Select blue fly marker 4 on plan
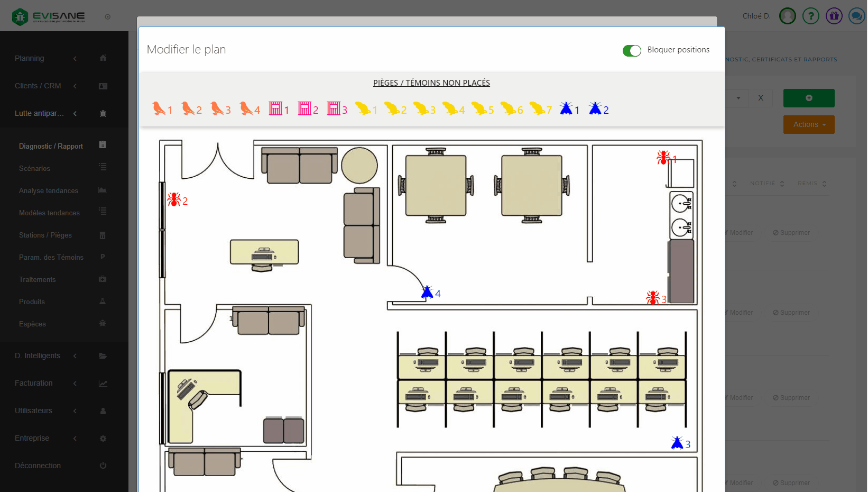Screen dimensions: 868x492 tap(427, 292)
